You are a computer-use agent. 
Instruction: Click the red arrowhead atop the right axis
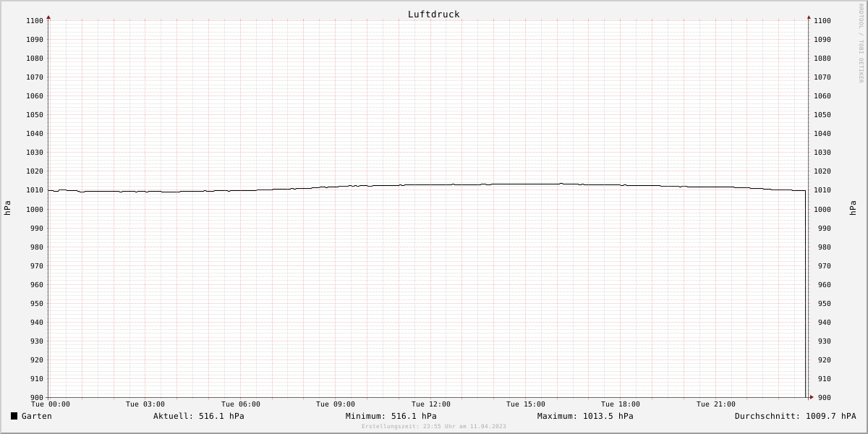click(x=809, y=17)
